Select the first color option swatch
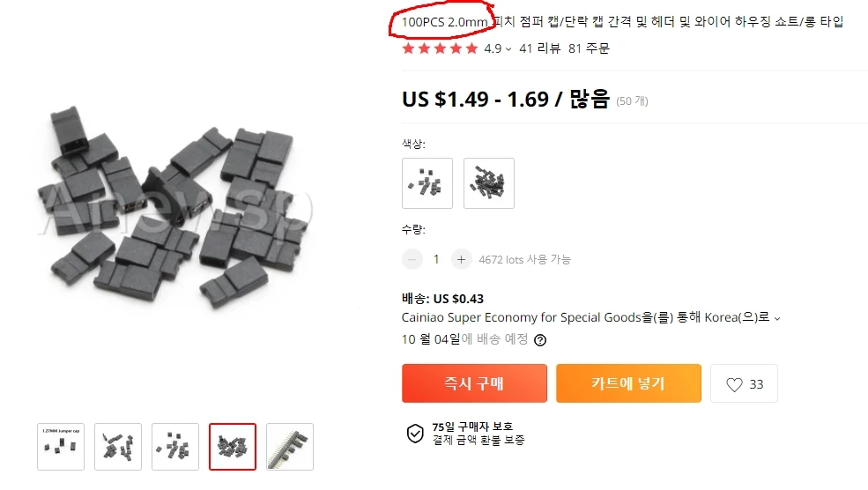868x490 pixels. pyautogui.click(x=427, y=183)
